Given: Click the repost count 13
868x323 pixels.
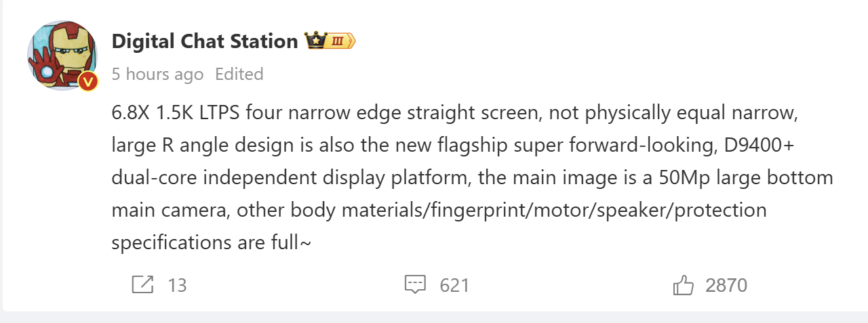Looking at the screenshot, I should pyautogui.click(x=177, y=285).
